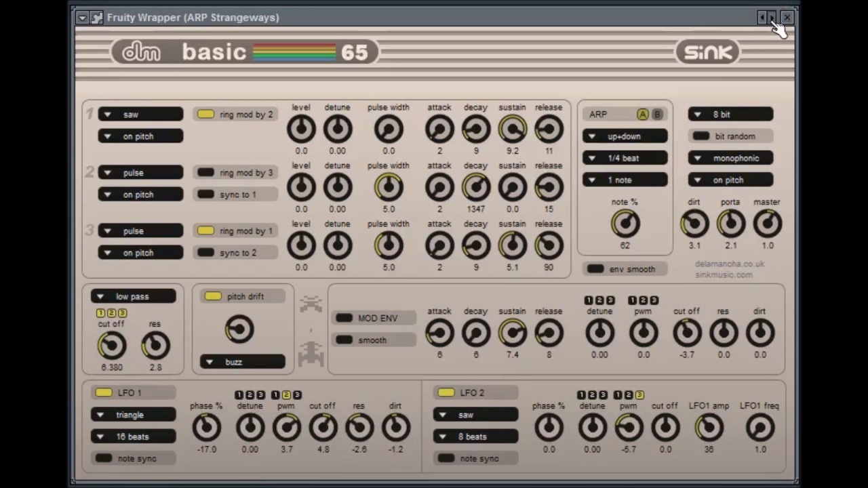The width and height of the screenshot is (868, 488).
Task: Enable the bit random switch
Action: click(x=731, y=136)
